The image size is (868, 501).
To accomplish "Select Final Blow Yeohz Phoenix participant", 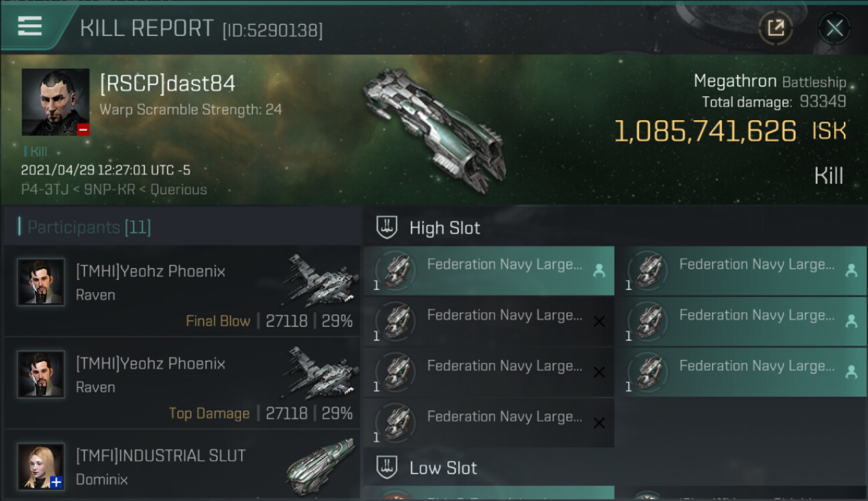I will (182, 291).
